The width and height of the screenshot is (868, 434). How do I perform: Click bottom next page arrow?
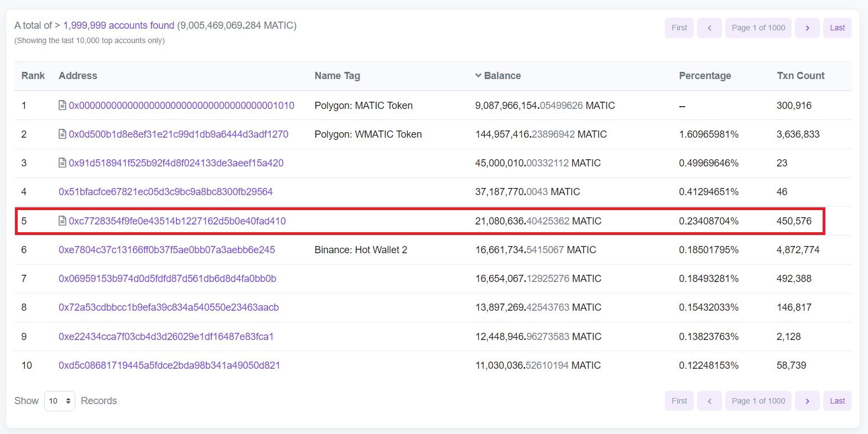807,401
